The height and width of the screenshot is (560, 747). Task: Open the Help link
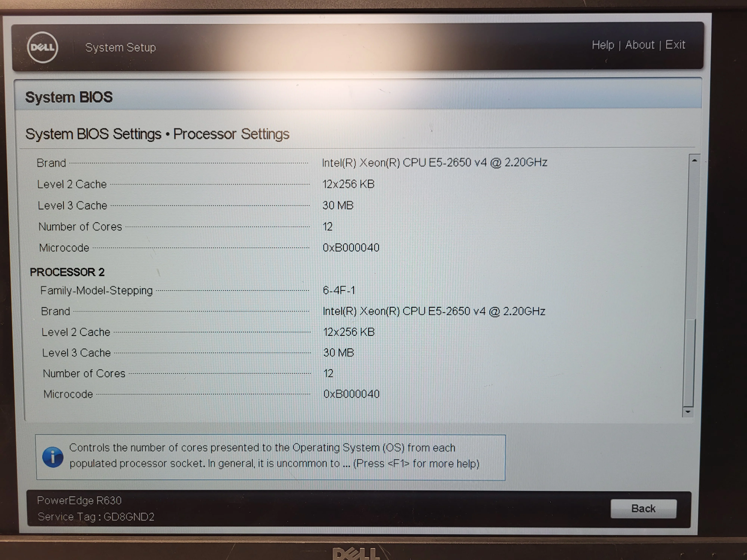click(603, 45)
